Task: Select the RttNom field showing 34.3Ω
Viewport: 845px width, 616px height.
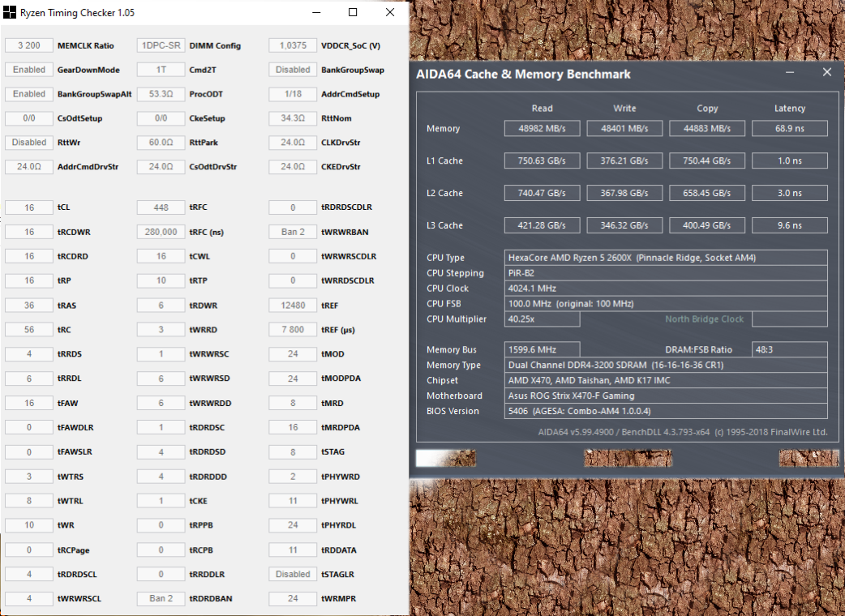Action: [293, 118]
